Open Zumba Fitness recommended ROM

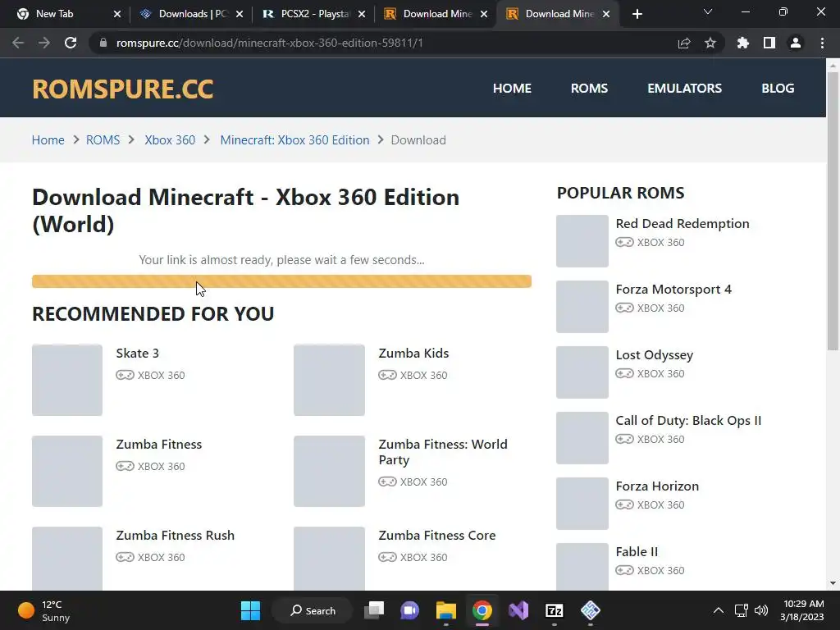pos(159,445)
